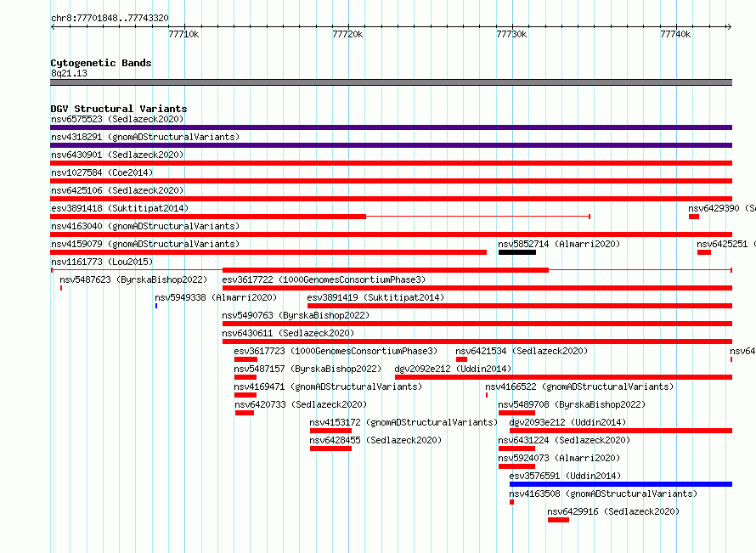Open the nsv4166522 gnomAD variant label
This screenshot has height=553, width=756.
point(579,387)
